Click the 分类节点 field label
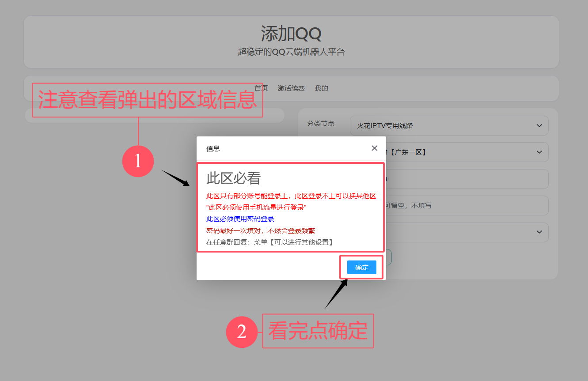The width and height of the screenshot is (588, 381). (x=321, y=124)
